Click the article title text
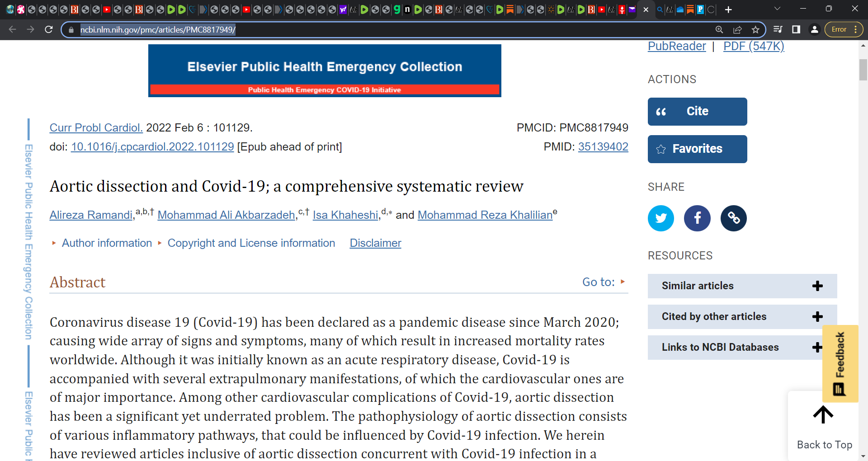 click(x=287, y=186)
